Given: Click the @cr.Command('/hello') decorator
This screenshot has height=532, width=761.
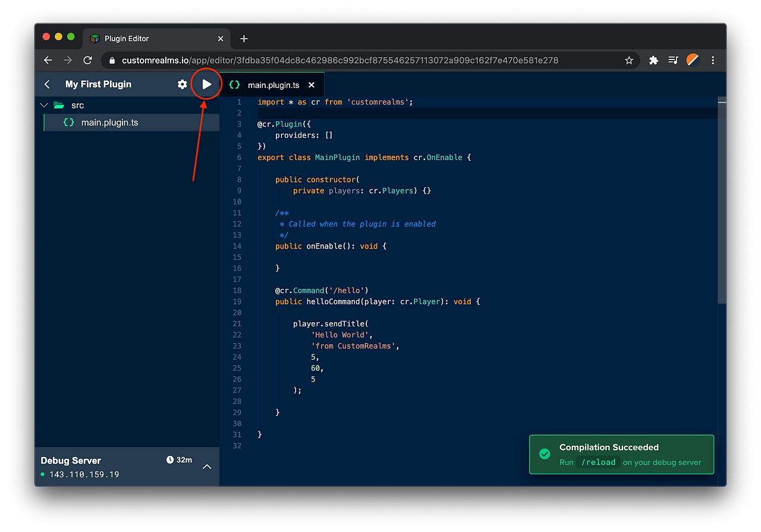Looking at the screenshot, I should [x=322, y=291].
